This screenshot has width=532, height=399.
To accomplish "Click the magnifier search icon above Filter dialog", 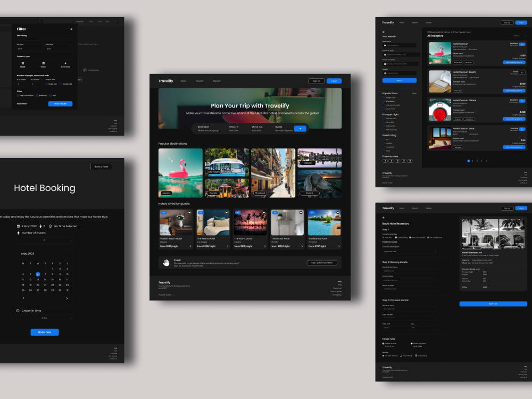I will 40,21.
